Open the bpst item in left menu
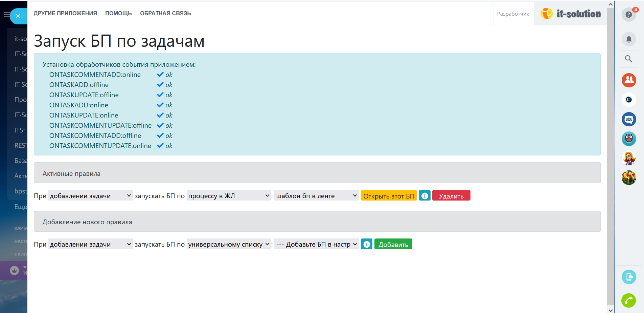The height and width of the screenshot is (313, 644). (20, 191)
